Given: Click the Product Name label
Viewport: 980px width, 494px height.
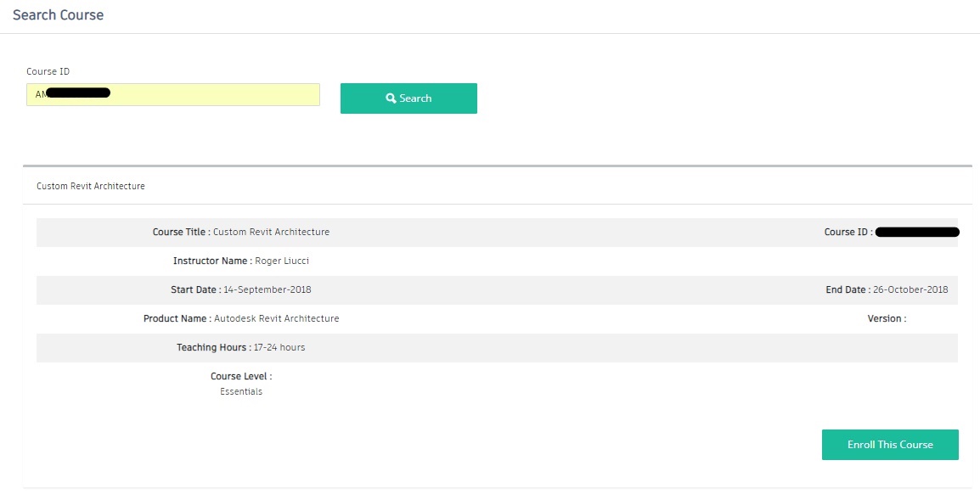Looking at the screenshot, I should (177, 318).
